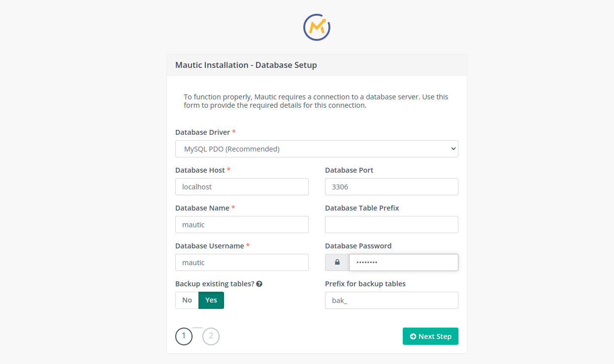Image resolution: width=614 pixels, height=364 pixels.
Task: Click the Database Password field
Action: (x=403, y=263)
